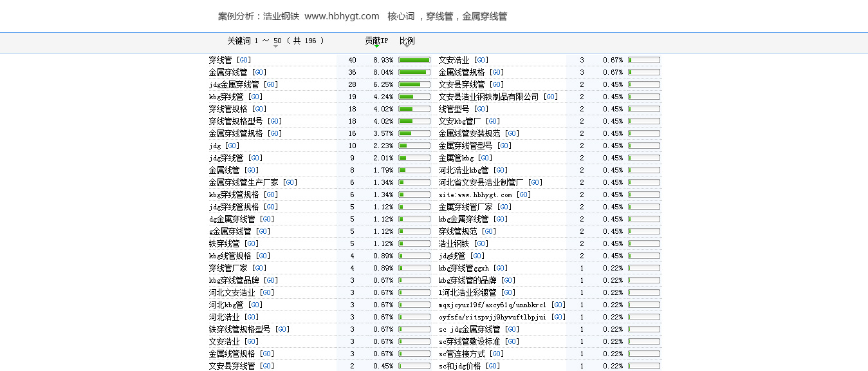Click GO link for 文安kbg管厂
Image resolution: width=868 pixels, height=371 pixels.
(x=492, y=121)
